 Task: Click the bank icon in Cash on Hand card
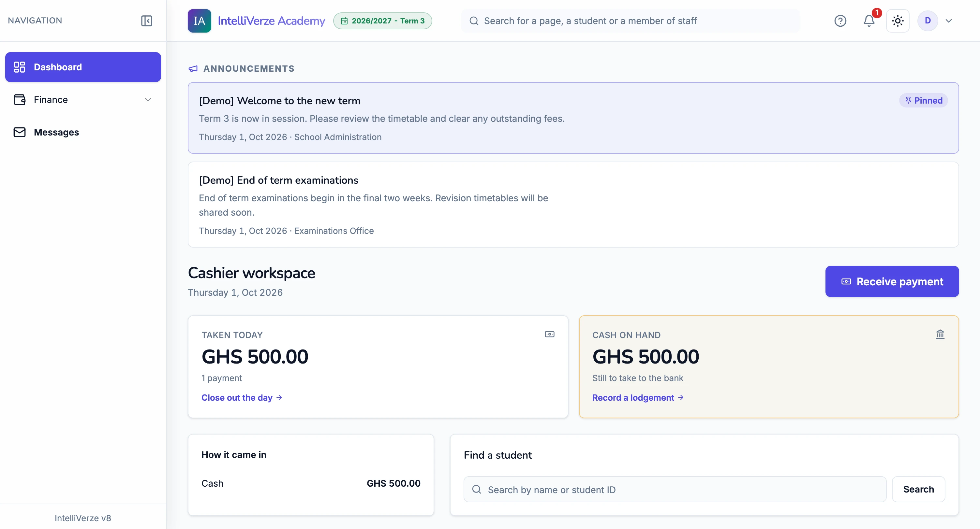click(940, 334)
